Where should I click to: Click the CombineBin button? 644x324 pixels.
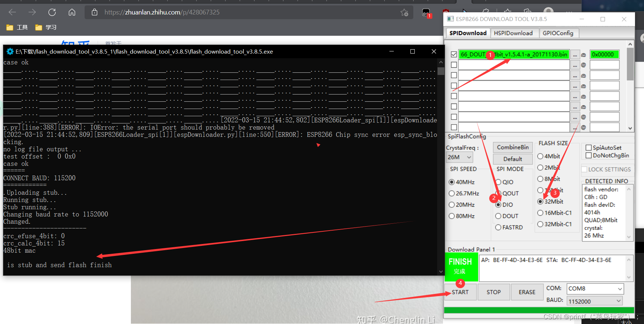click(x=513, y=147)
